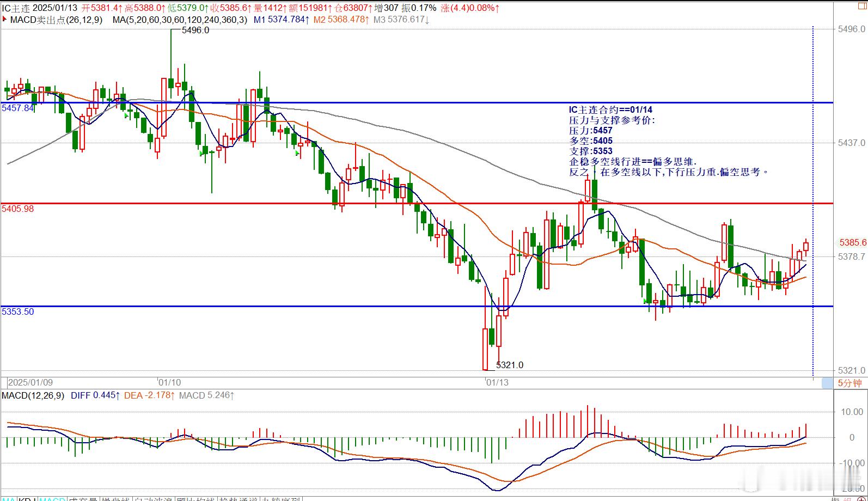Click the annotation line 多空:5405
Image resolution: width=868 pixels, height=501 pixels.
click(591, 141)
